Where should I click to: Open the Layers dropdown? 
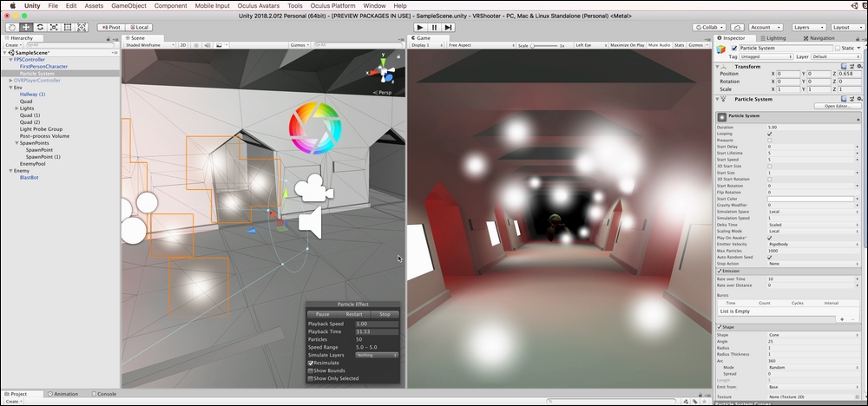click(808, 27)
